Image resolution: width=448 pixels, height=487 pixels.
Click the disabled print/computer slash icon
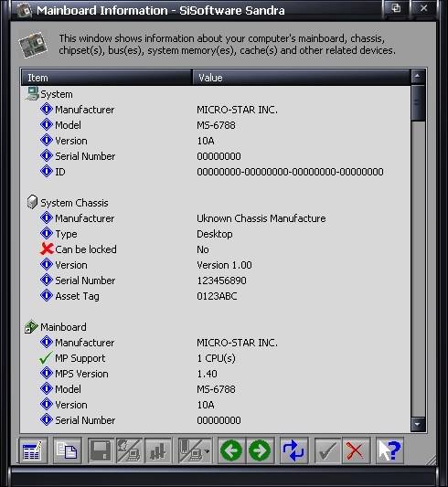coord(129,450)
